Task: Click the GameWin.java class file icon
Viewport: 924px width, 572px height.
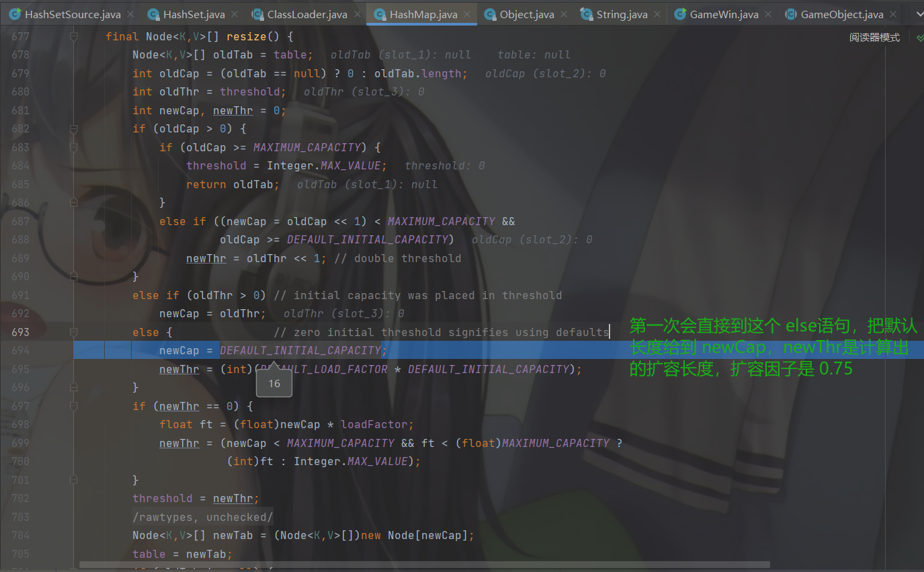Action: click(x=680, y=14)
